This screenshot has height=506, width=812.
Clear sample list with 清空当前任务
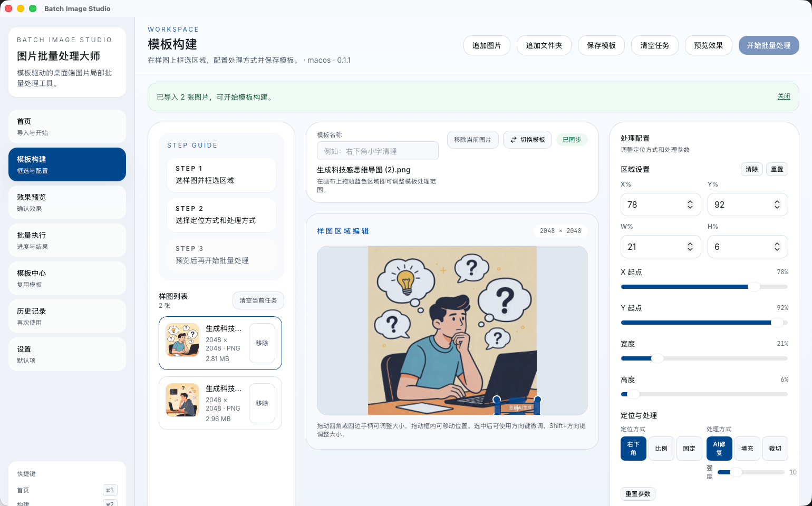258,300
